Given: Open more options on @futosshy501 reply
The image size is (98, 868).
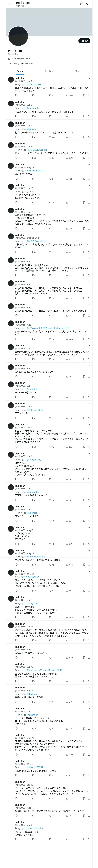Looking at the screenshot, I should tap(89, 78).
